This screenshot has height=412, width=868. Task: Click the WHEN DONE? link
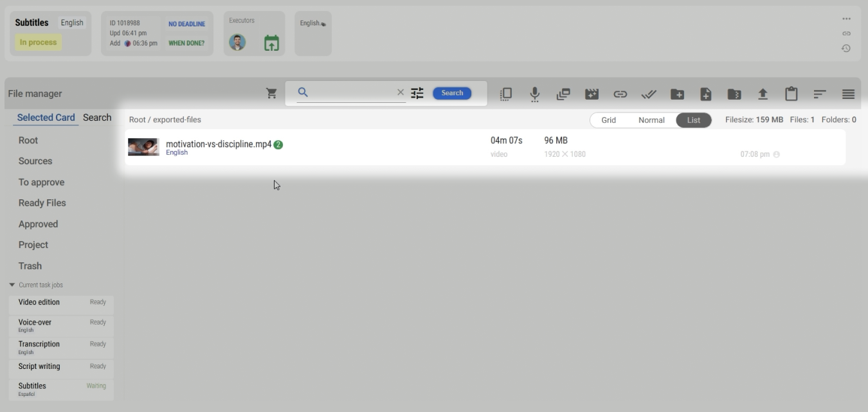186,43
